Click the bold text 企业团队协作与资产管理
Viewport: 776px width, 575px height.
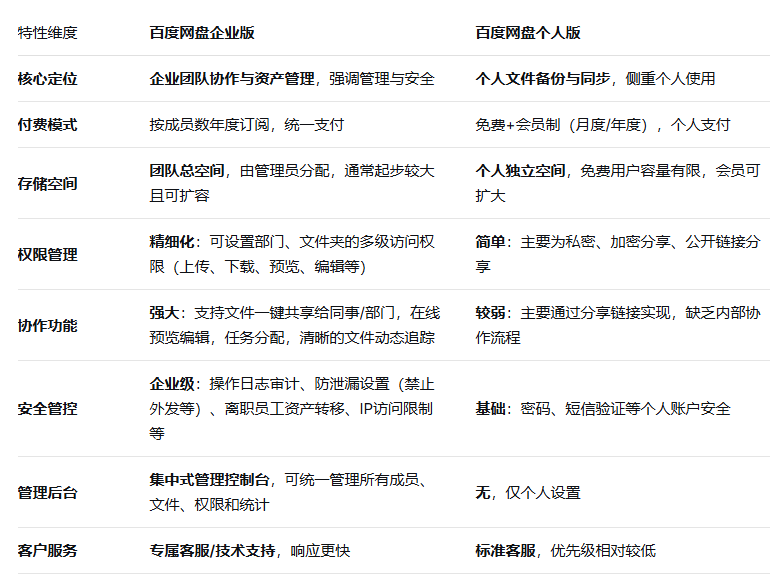(x=232, y=79)
